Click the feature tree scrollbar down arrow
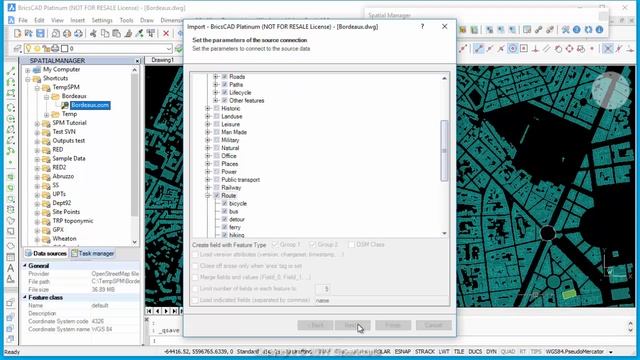Viewport: 640px width, 360px height. click(x=444, y=233)
